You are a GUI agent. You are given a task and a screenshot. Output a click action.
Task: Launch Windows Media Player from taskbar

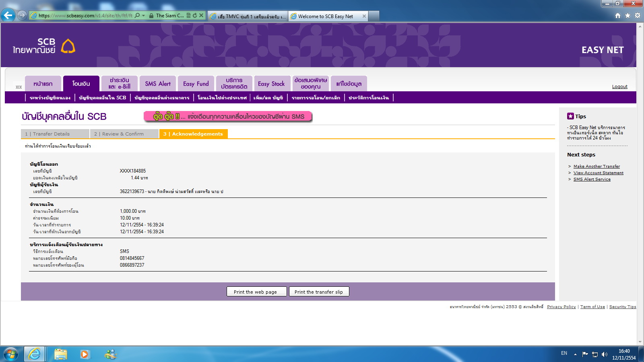point(85,354)
